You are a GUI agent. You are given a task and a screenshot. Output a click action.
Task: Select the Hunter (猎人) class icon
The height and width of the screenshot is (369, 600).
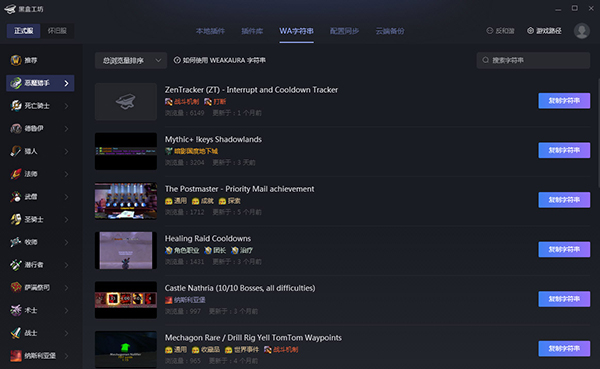tap(16, 151)
